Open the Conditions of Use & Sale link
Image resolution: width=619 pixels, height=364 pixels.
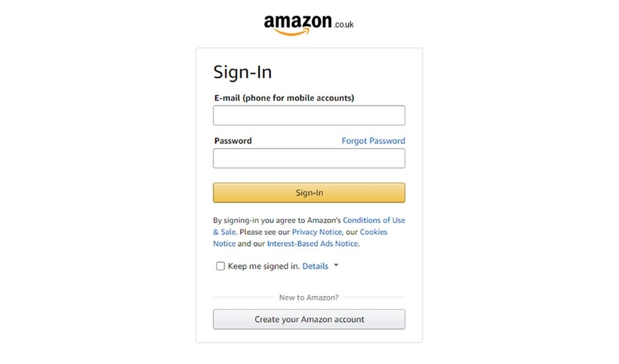pyautogui.click(x=374, y=221)
